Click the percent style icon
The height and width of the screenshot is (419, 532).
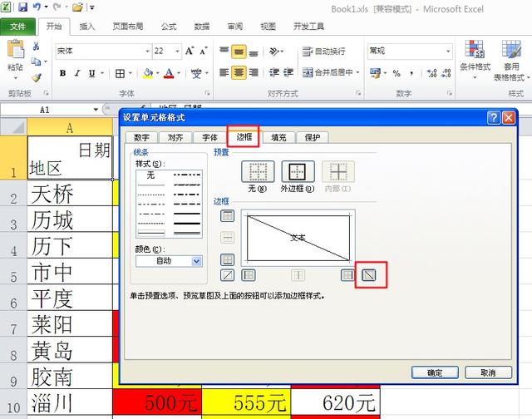397,73
